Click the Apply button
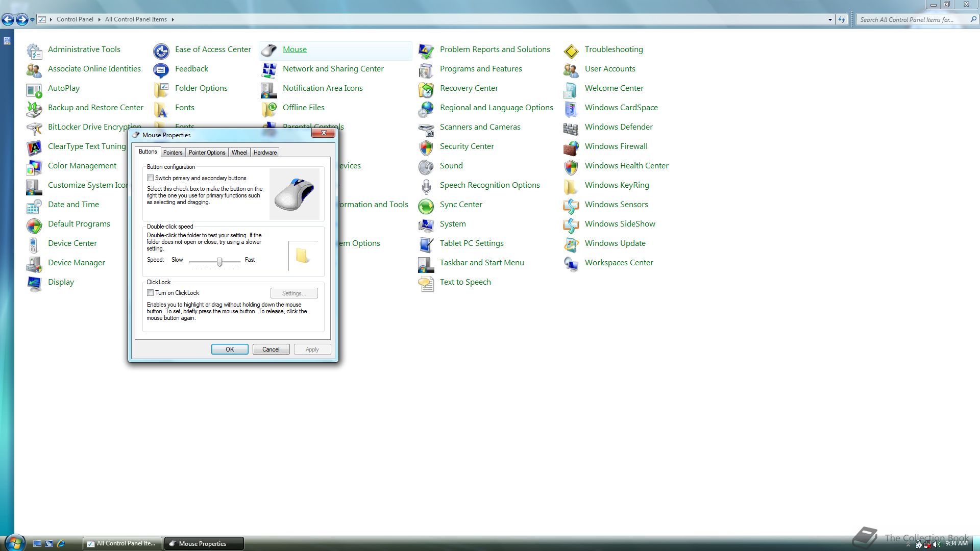 pos(312,349)
